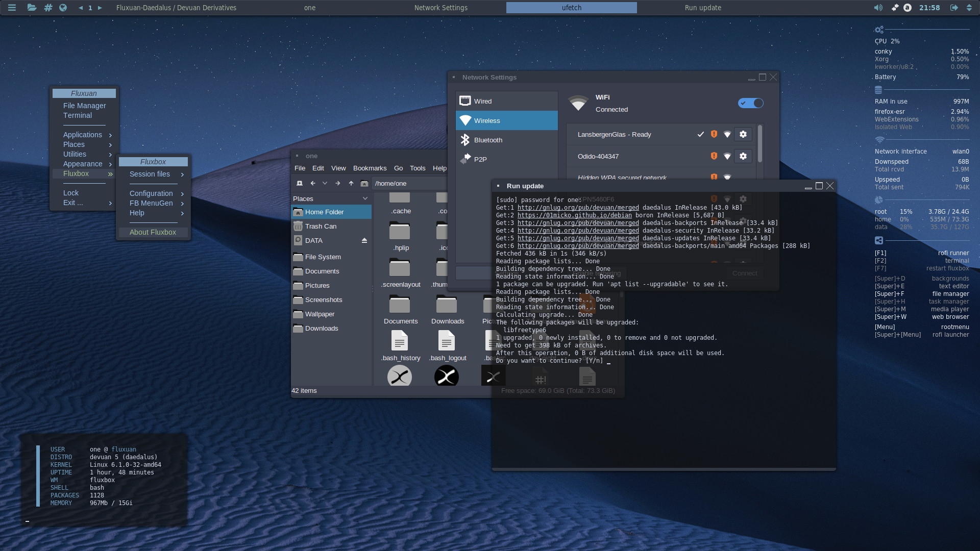Eject the DATA volume
This screenshot has height=551, width=980.
[364, 240]
